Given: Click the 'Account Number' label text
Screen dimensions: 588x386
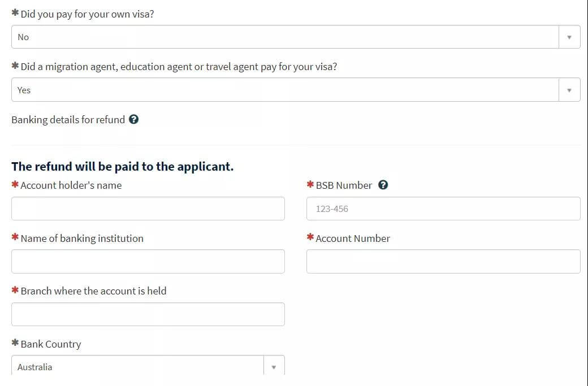Looking at the screenshot, I should [353, 238].
